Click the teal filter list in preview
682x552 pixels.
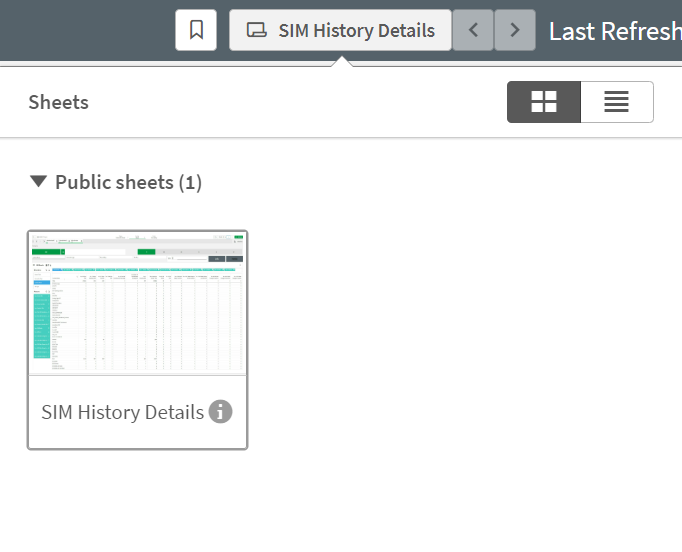[42, 322]
